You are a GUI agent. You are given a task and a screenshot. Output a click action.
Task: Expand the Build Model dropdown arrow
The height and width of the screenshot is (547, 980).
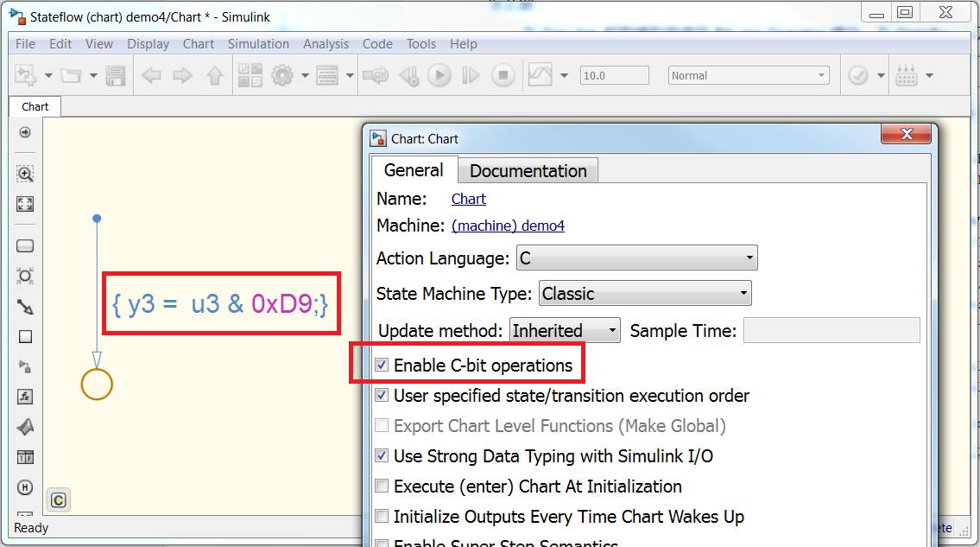tap(929, 76)
